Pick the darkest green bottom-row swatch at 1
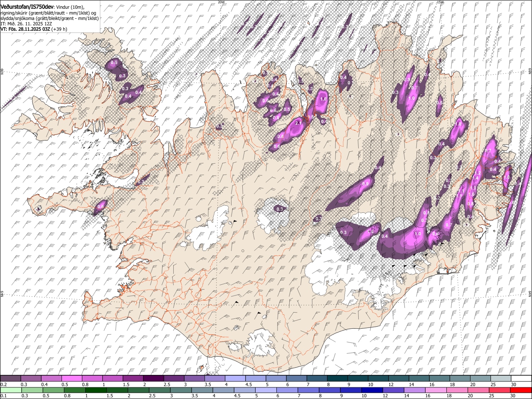Viewport: 532px width, 399px height. pyautogui.click(x=96, y=390)
